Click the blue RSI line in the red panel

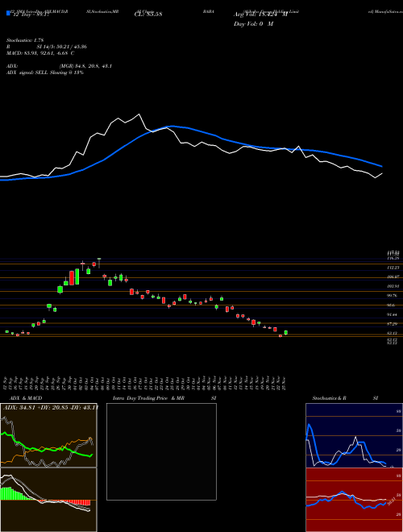pos(346,501)
